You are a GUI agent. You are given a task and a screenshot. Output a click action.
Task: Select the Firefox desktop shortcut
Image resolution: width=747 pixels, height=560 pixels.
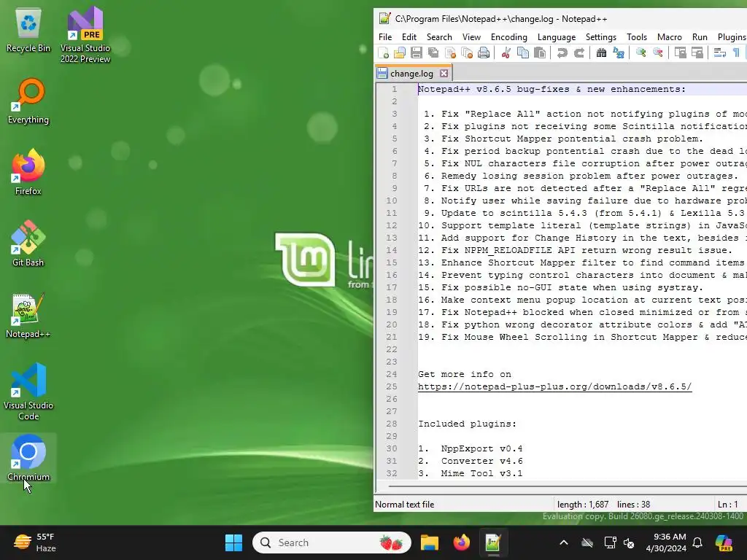[28, 172]
